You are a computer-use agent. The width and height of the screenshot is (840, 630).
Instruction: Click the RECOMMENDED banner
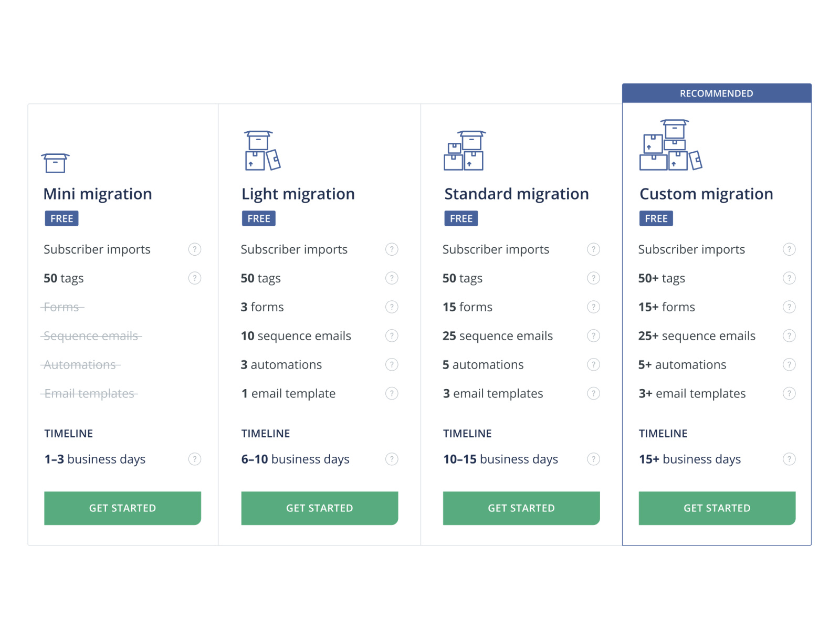pos(717,93)
